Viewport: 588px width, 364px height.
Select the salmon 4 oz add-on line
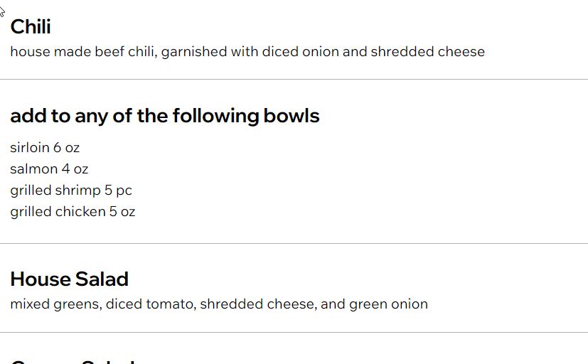49,169
